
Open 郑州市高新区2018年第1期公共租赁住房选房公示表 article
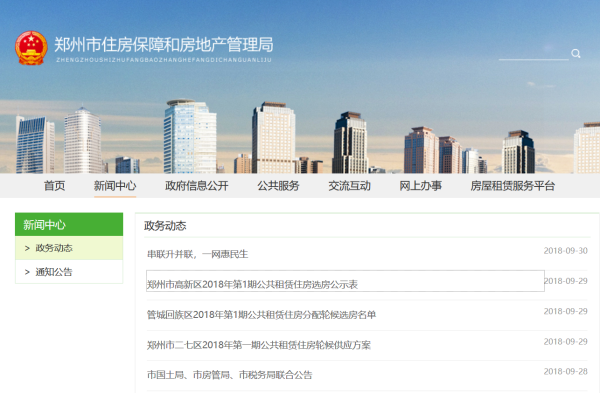252,284
